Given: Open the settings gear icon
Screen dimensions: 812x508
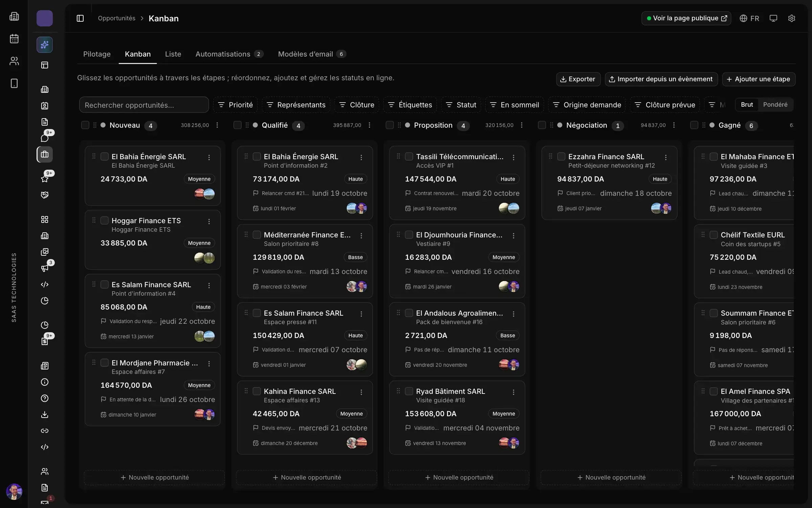Looking at the screenshot, I should 791,18.
